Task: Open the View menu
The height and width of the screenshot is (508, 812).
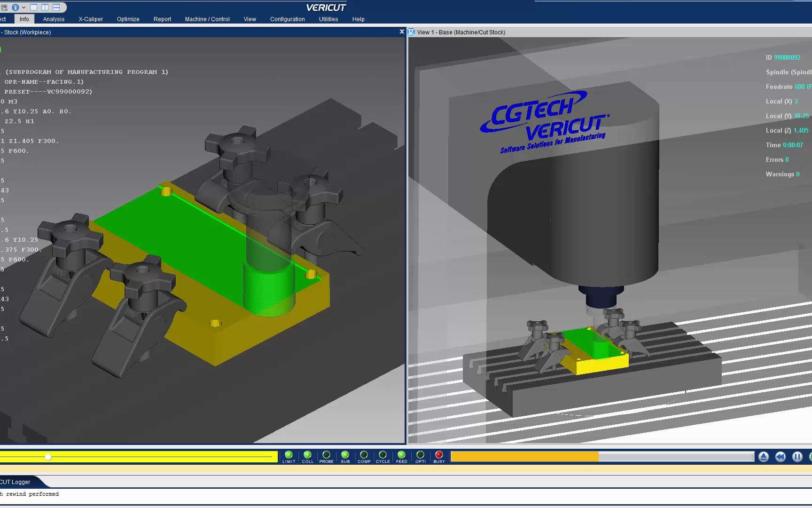Action: [x=250, y=19]
